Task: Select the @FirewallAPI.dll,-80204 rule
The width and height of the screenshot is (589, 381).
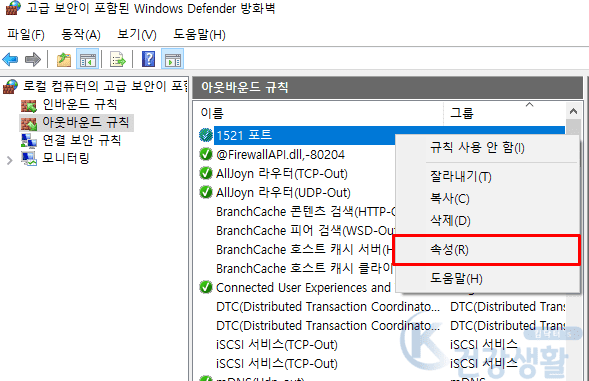Action: pos(281,154)
